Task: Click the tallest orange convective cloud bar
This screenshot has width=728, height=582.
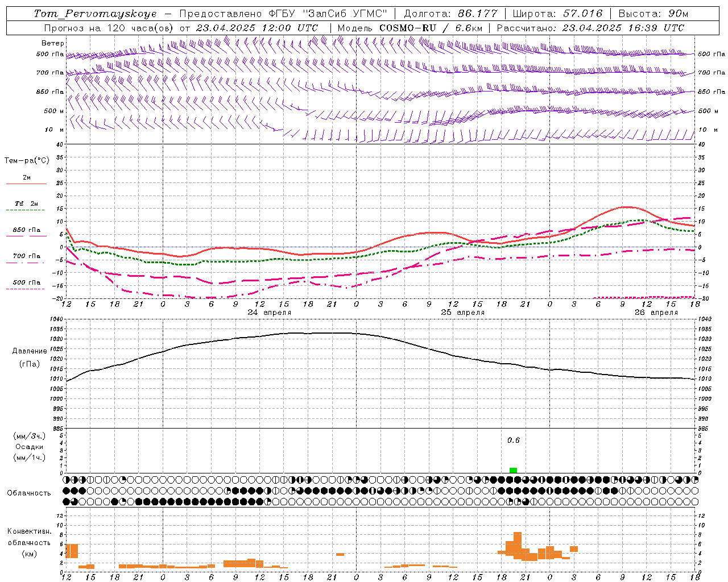Action: pos(518,546)
